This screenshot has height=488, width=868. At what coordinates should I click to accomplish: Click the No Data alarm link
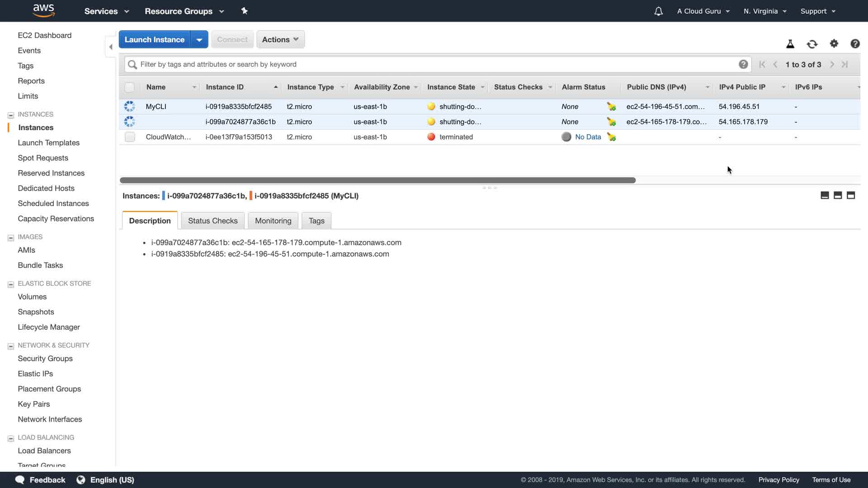tap(588, 137)
